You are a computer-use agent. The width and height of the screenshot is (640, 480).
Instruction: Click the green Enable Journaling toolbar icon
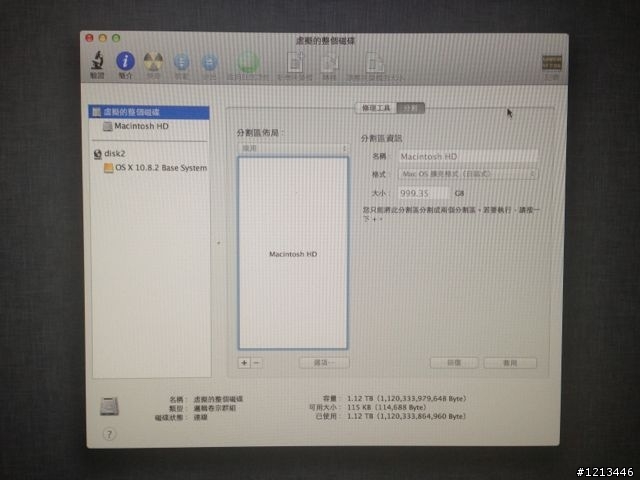(248, 62)
